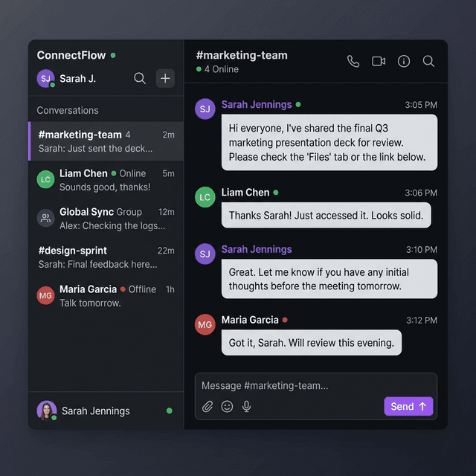Attach a file with the paperclip icon
The width and height of the screenshot is (476, 476).
click(x=208, y=407)
